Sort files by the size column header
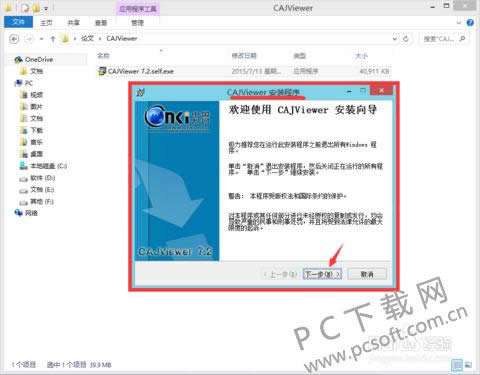This screenshot has height=375, width=480. click(x=361, y=56)
